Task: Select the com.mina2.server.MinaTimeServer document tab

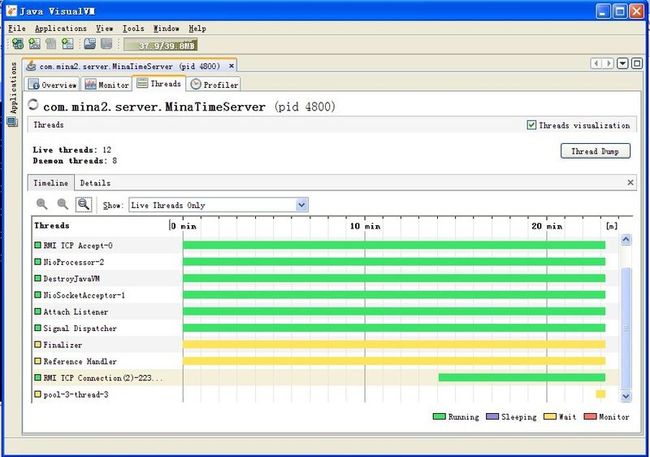Action: 129,66
